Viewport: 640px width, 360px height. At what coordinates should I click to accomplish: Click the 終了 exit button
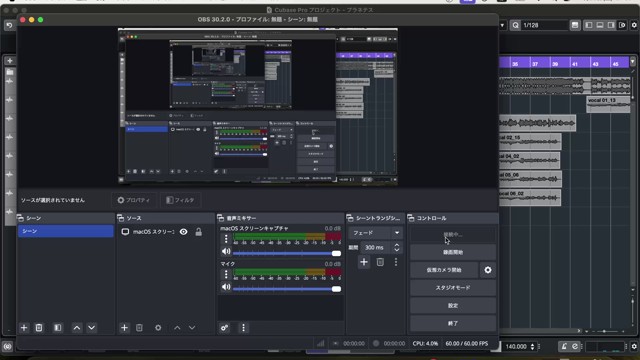[x=453, y=323]
